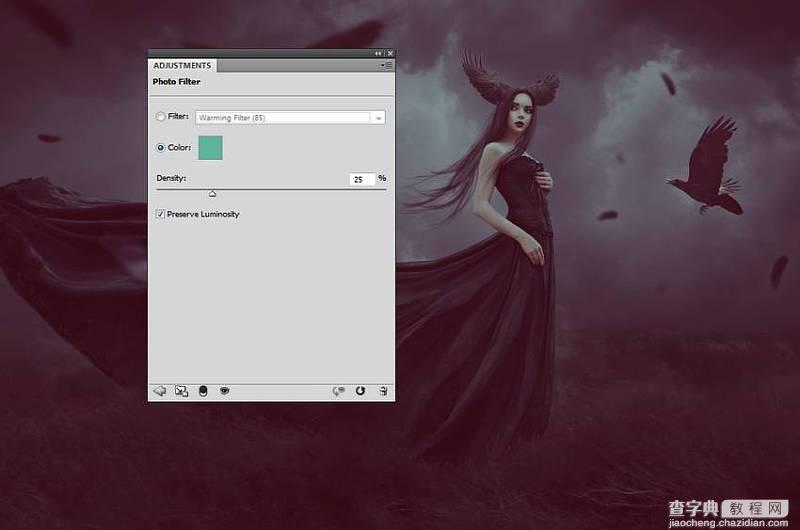Open the teal color swatch picker
This screenshot has height=530, width=800.
210,148
